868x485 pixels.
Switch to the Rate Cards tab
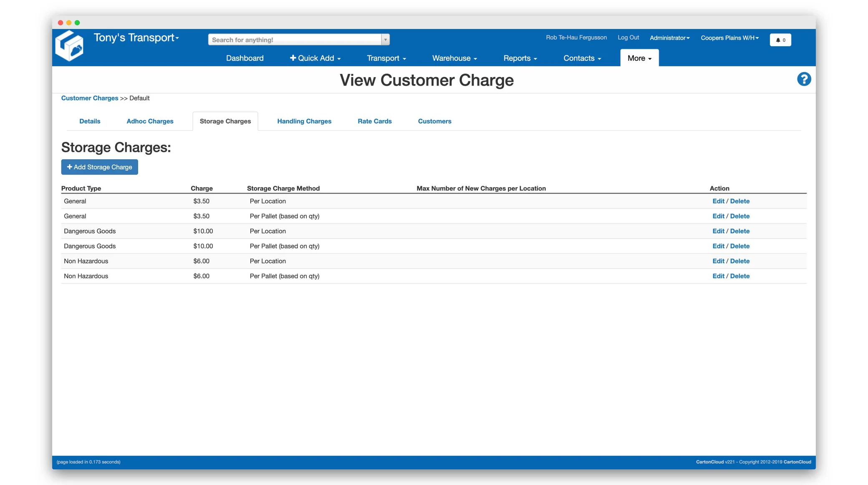pos(374,121)
